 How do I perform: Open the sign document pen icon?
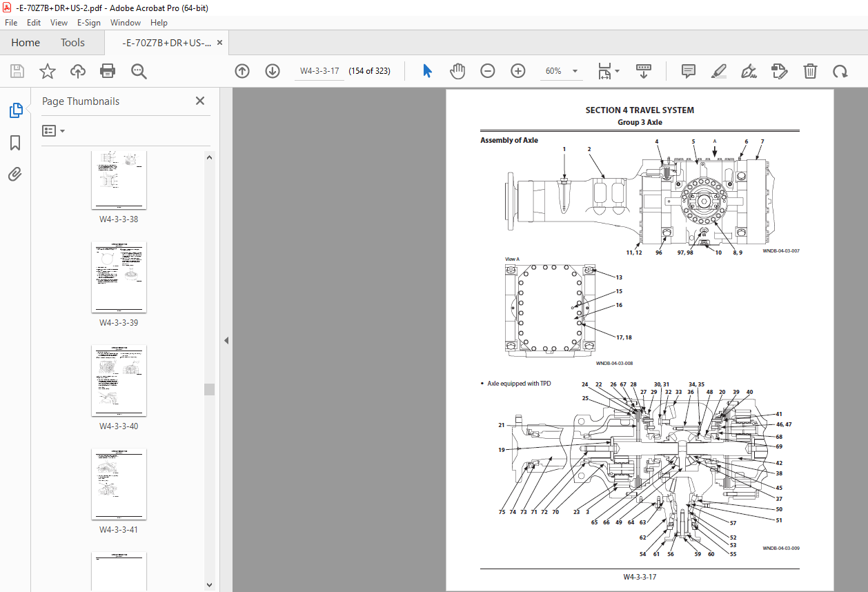[x=749, y=71]
